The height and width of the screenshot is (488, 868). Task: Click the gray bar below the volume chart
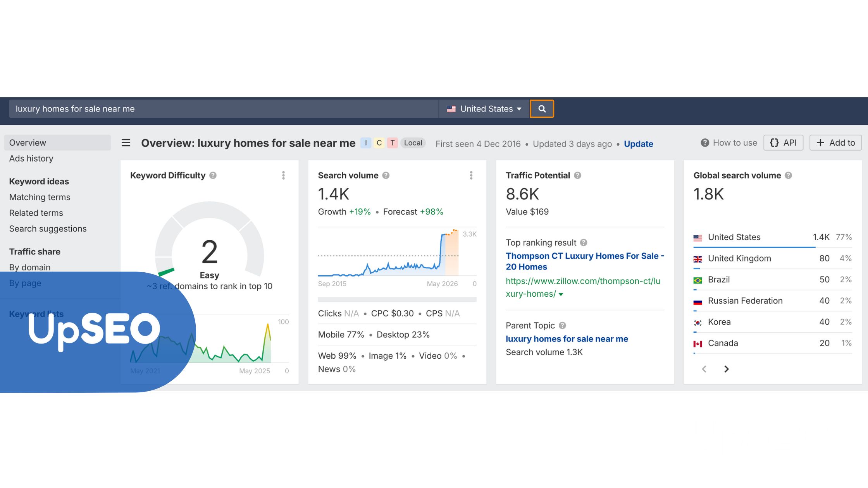click(397, 299)
